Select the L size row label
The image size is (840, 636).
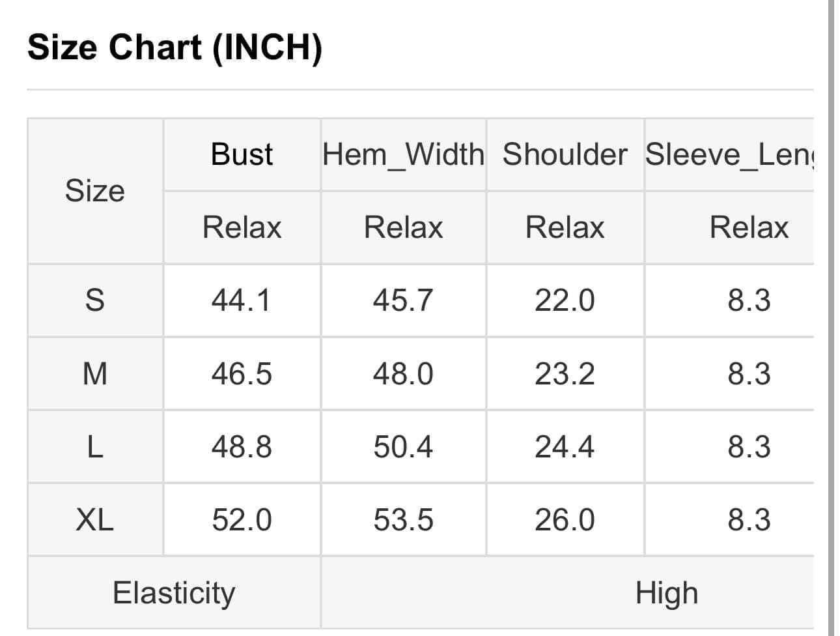pyautogui.click(x=94, y=447)
